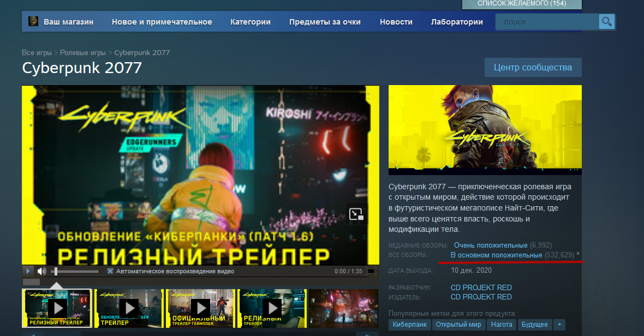This screenshot has height=336, width=644.
Task: Focus the поиск search field
Action: point(547,22)
